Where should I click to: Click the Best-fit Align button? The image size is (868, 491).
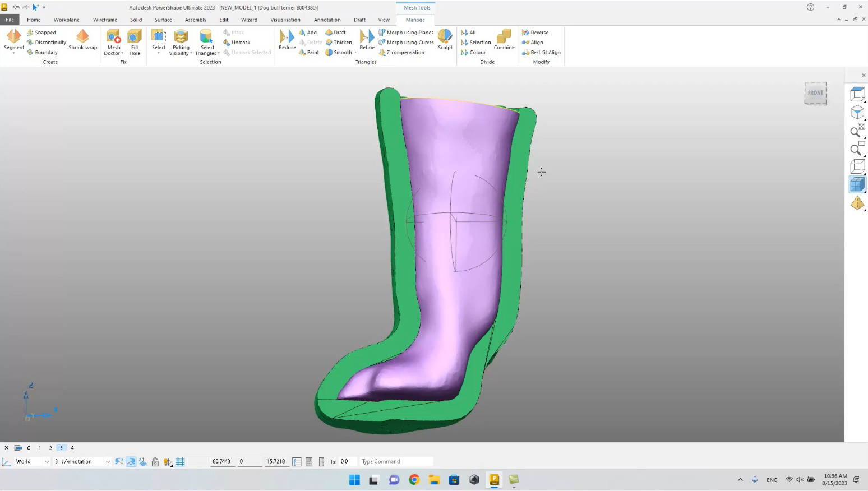(x=541, y=52)
